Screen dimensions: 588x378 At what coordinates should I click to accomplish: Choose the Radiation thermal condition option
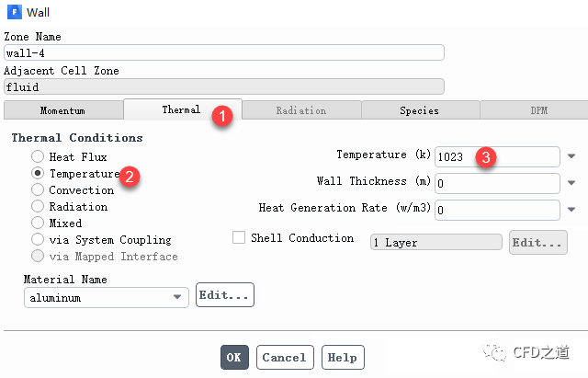click(38, 207)
